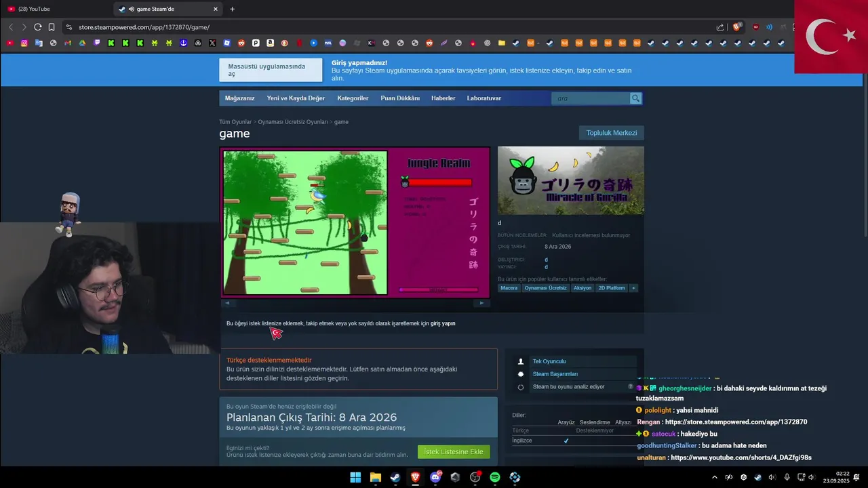Viewport: 868px width, 488px height.
Task: Open Steam app from the taskbar
Action: pyautogui.click(x=395, y=477)
